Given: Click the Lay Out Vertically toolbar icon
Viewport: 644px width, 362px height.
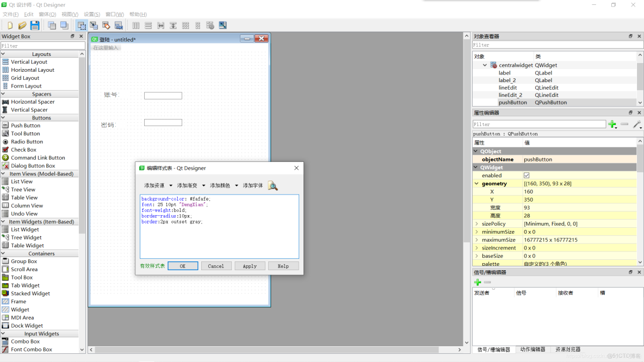Looking at the screenshot, I should 148,25.
